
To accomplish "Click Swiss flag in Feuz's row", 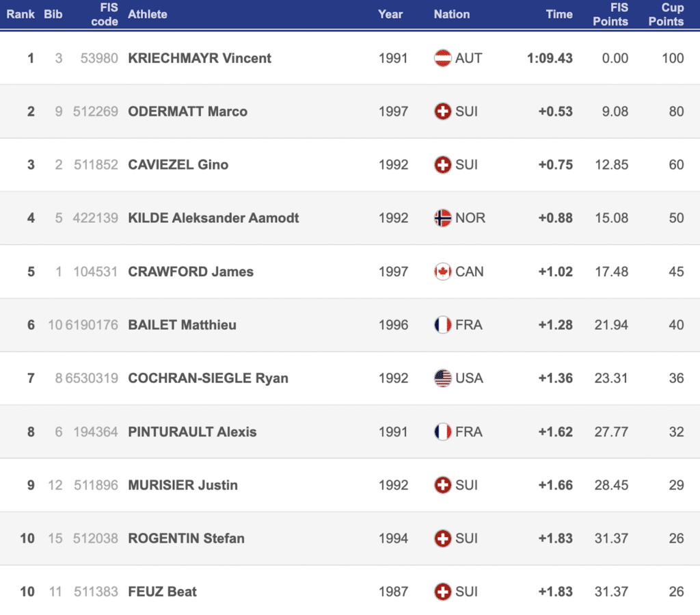I will coord(443,592).
